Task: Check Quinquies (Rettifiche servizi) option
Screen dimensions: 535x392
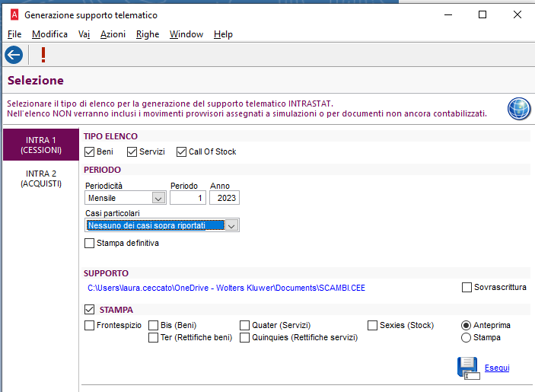Action: [244, 338]
